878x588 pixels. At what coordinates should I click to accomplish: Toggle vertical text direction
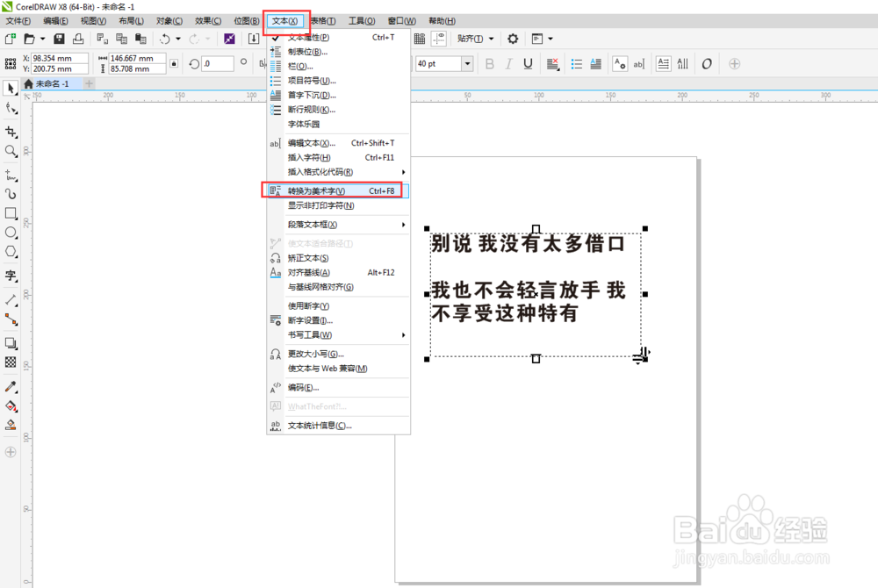point(682,64)
